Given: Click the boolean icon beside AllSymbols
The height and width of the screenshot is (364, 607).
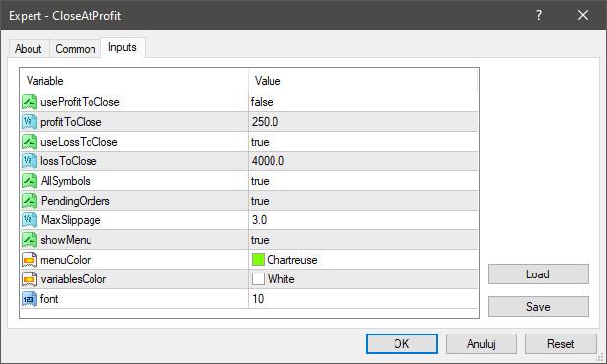Looking at the screenshot, I should pos(30,181).
